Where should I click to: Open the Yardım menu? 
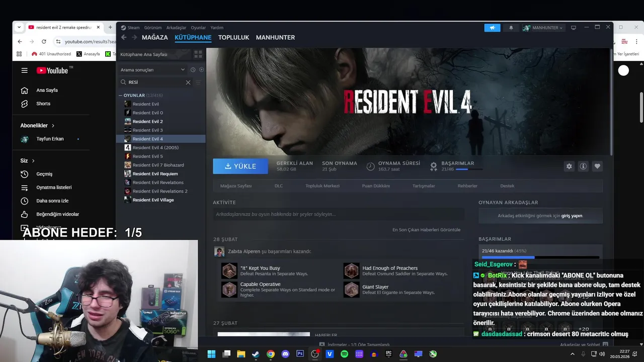(217, 28)
